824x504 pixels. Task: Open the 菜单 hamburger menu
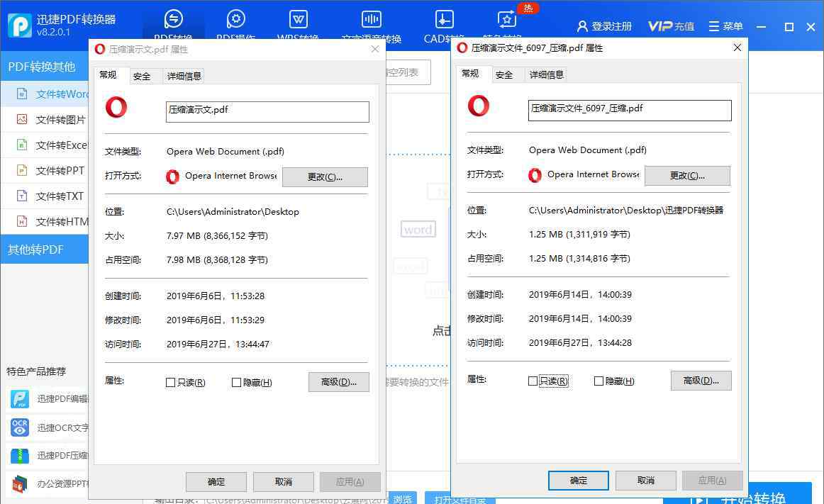725,26
